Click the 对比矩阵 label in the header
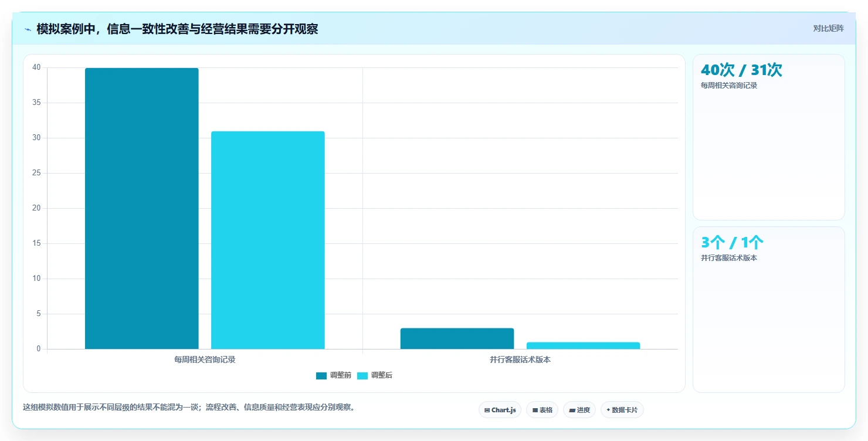Image resolution: width=868 pixels, height=441 pixels. 828,28
